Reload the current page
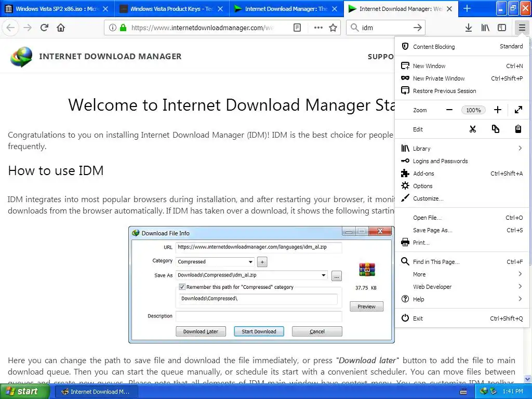This screenshot has height=399, width=532. click(x=44, y=28)
